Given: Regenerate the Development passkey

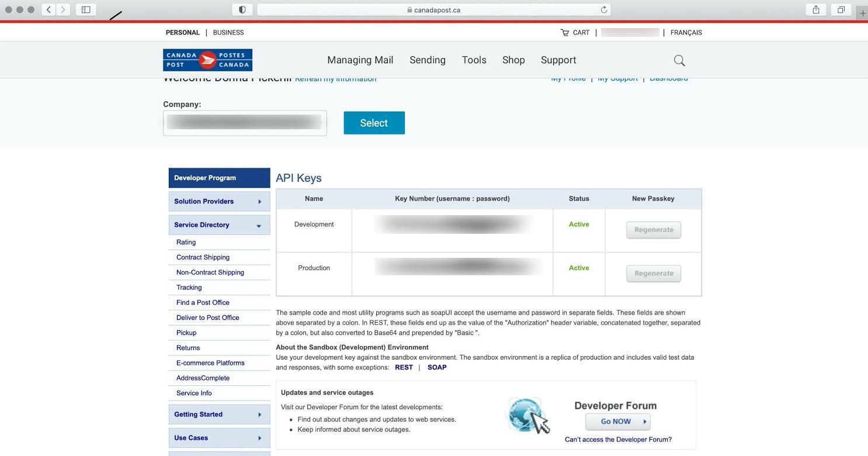Looking at the screenshot, I should click(x=654, y=230).
